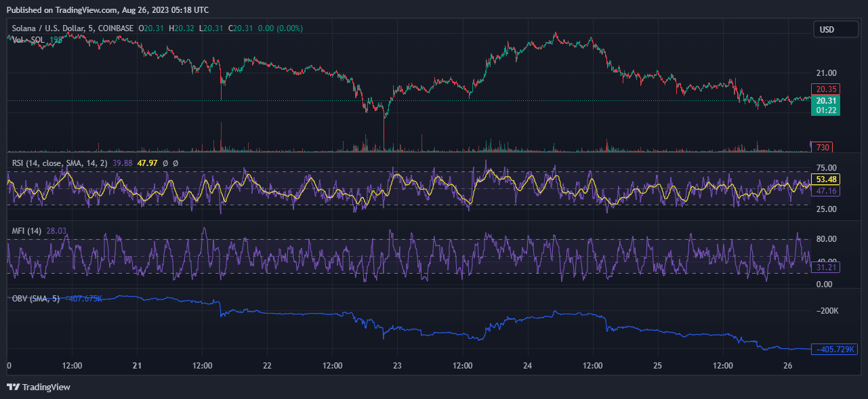Open the USD currency selector

tap(827, 30)
